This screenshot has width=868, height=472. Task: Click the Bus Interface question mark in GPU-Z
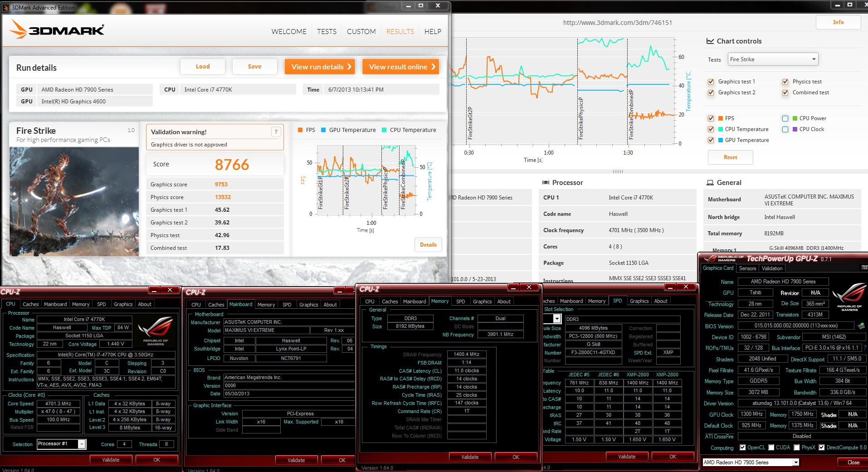[865, 348]
